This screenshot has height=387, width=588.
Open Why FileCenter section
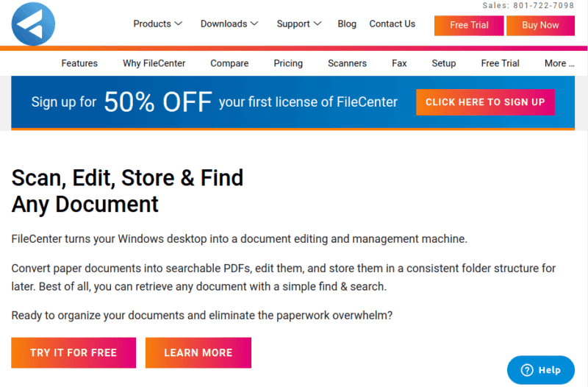coord(153,63)
